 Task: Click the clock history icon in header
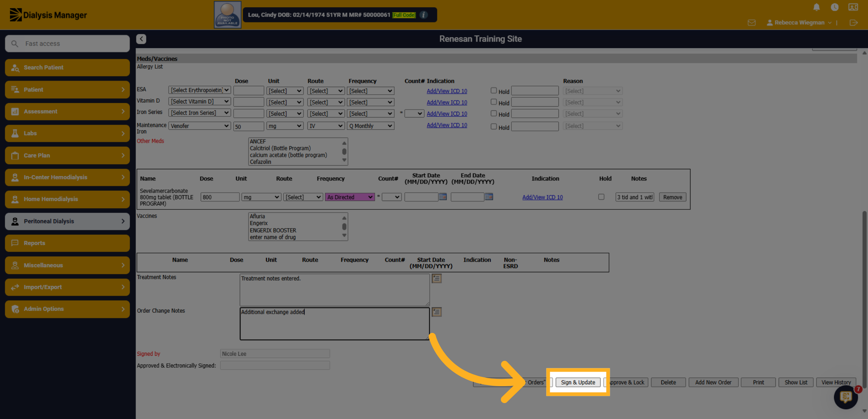click(834, 7)
